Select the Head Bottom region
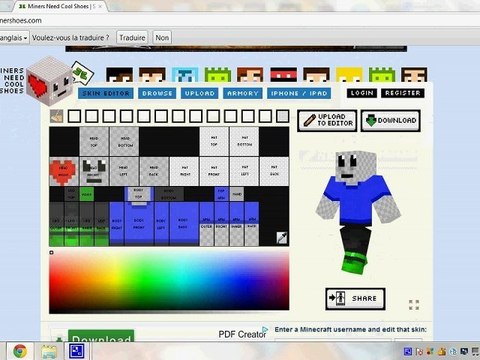This screenshot has height=360, width=480. click(x=124, y=141)
